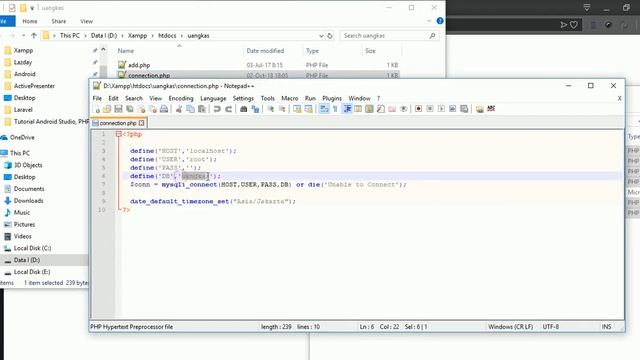Image resolution: width=640 pixels, height=360 pixels.
Task: Click Windows (CR LF) in the status bar
Action: coord(511,327)
